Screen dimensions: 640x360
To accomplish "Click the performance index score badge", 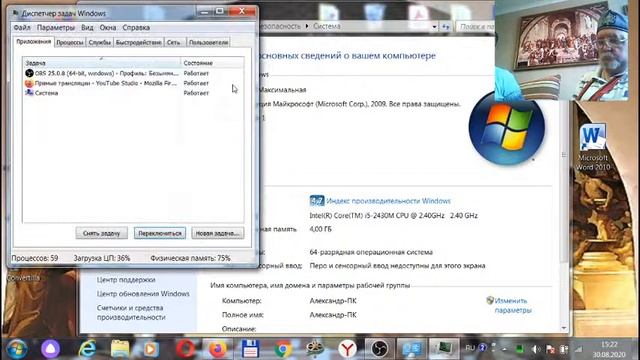I will pyautogui.click(x=317, y=200).
